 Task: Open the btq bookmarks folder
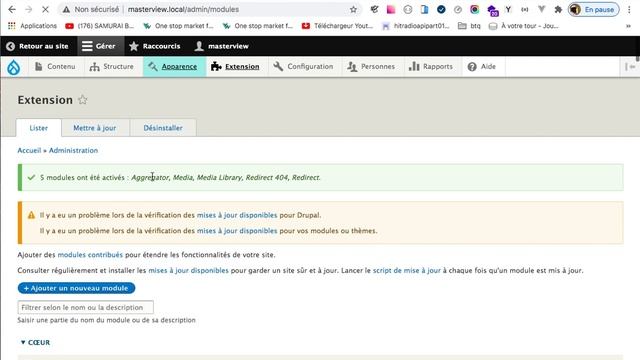pyautogui.click(x=469, y=26)
